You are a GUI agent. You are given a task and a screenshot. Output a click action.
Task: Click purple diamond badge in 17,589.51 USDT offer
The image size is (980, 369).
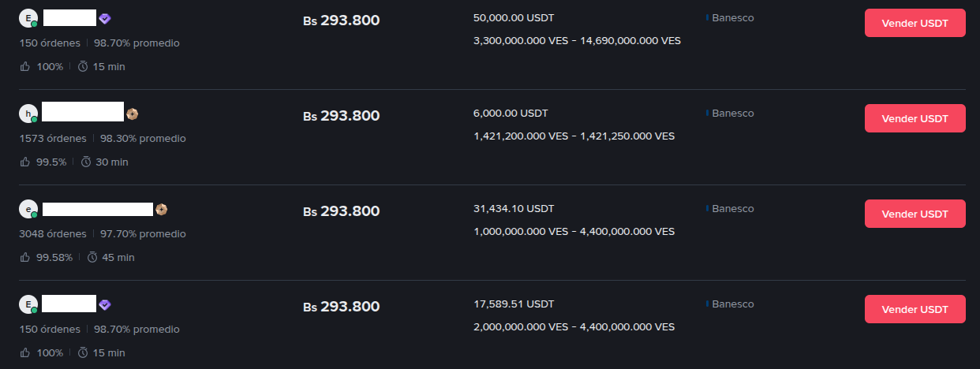(x=105, y=304)
